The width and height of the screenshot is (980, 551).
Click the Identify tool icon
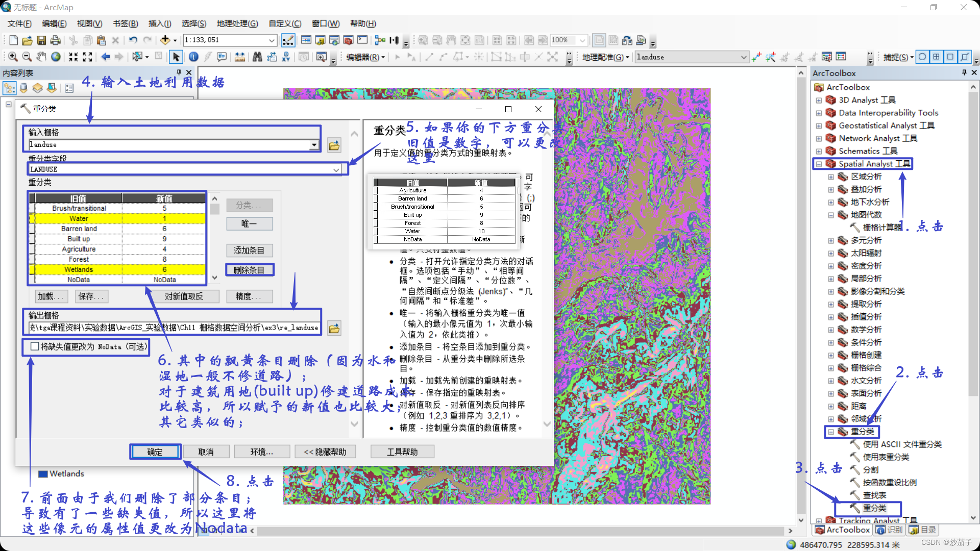pos(193,57)
